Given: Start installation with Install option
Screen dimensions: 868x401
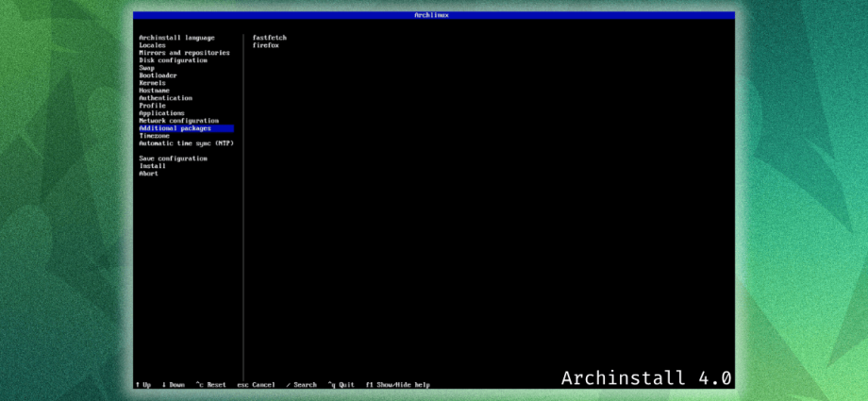Looking at the screenshot, I should coord(152,166).
